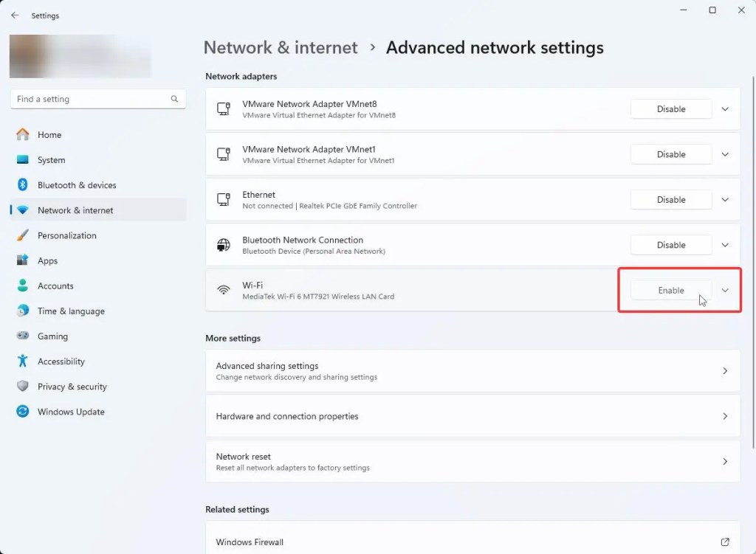
Task: Open external link icon for Windows Firewall
Action: [x=725, y=542]
